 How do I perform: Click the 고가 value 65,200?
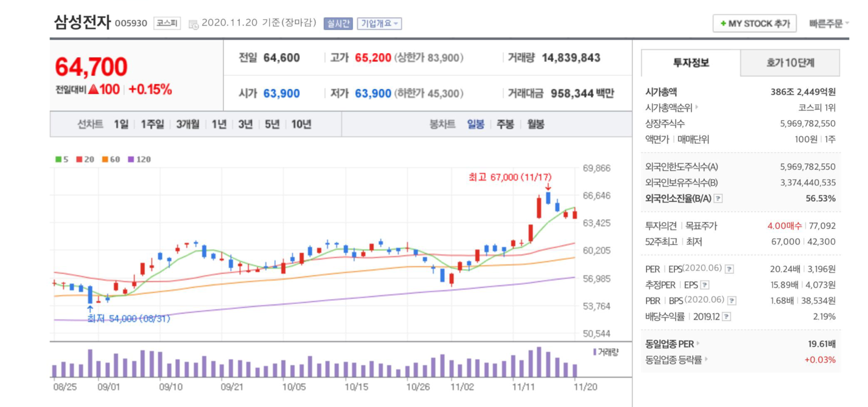coord(373,58)
